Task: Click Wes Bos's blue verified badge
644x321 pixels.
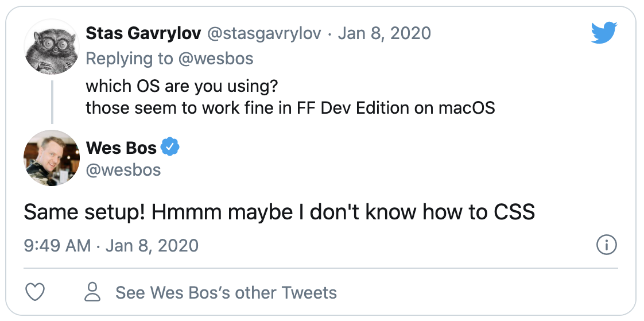Action: tap(170, 148)
